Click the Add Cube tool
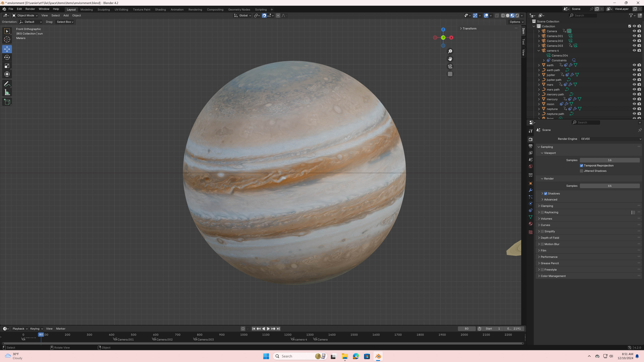 click(7, 102)
